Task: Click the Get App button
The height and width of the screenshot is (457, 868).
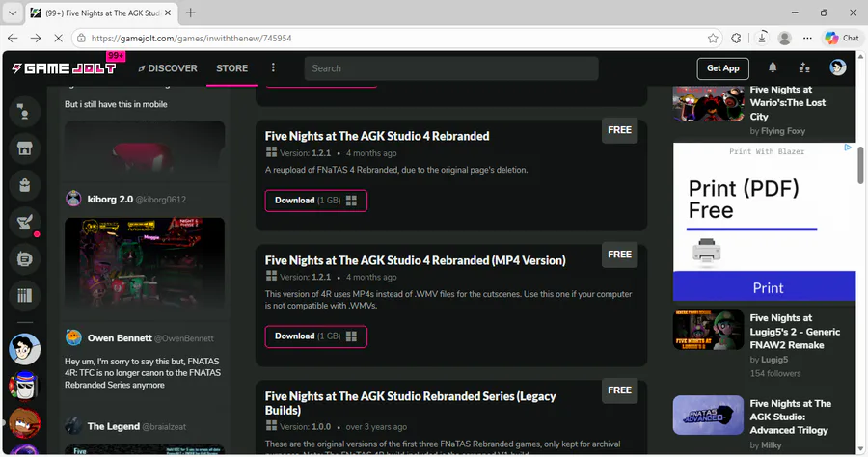Action: (723, 68)
